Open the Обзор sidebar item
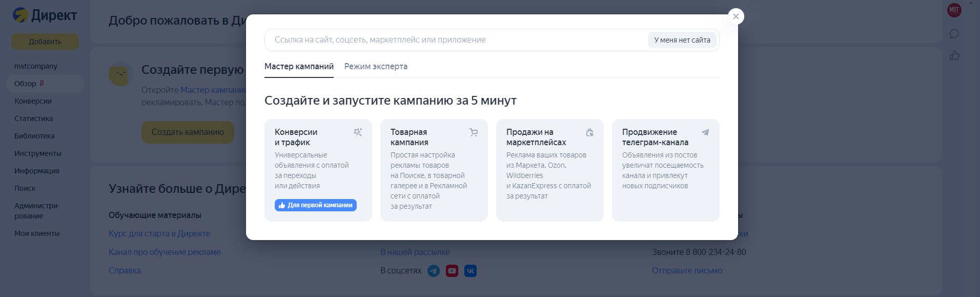 [45, 84]
